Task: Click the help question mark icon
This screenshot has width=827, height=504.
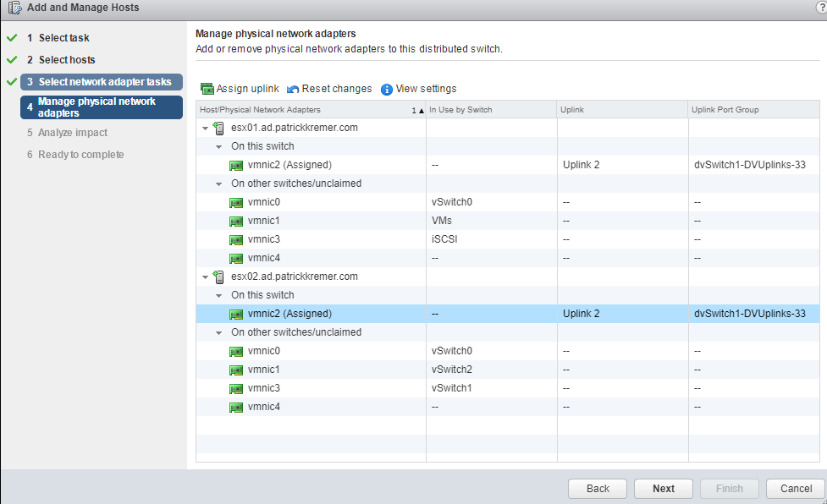Action: 821,8
